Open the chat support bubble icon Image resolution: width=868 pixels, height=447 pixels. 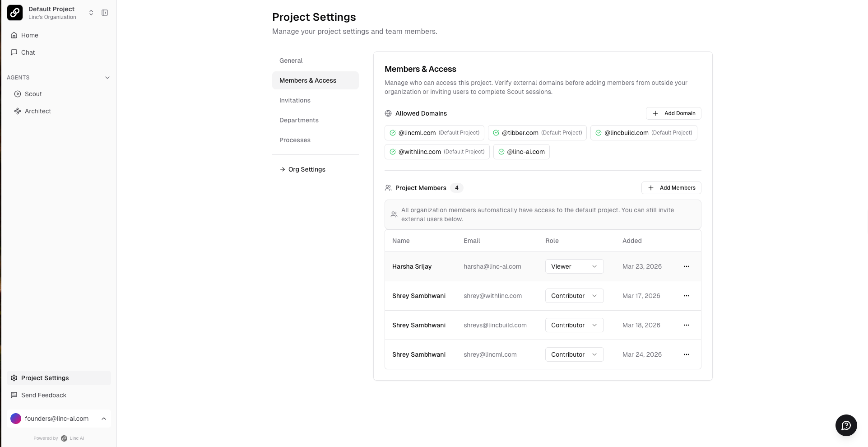(x=846, y=425)
